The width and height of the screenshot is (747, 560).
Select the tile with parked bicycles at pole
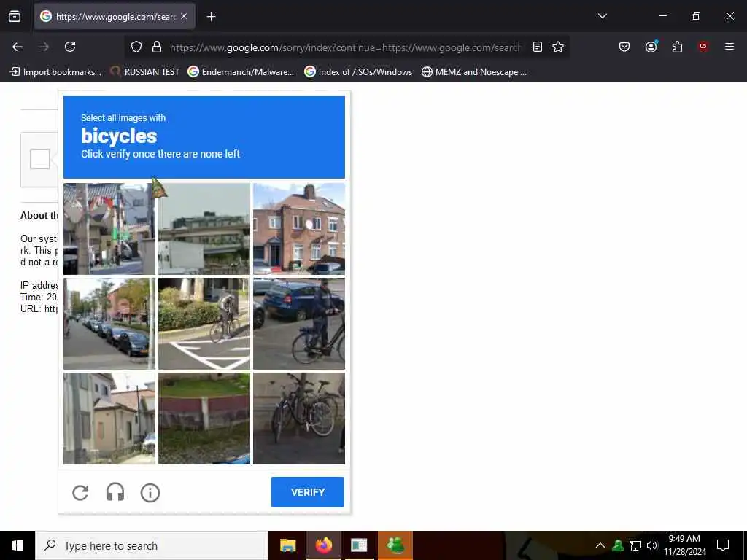tap(298, 418)
